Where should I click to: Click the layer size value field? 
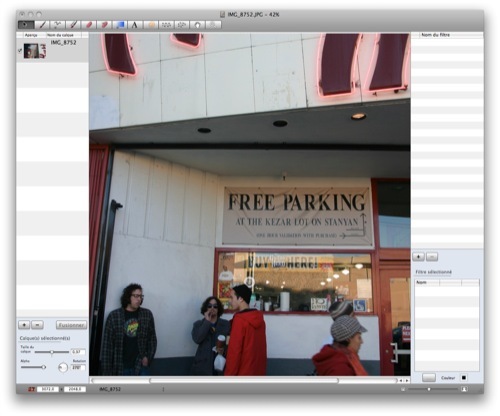coord(78,352)
